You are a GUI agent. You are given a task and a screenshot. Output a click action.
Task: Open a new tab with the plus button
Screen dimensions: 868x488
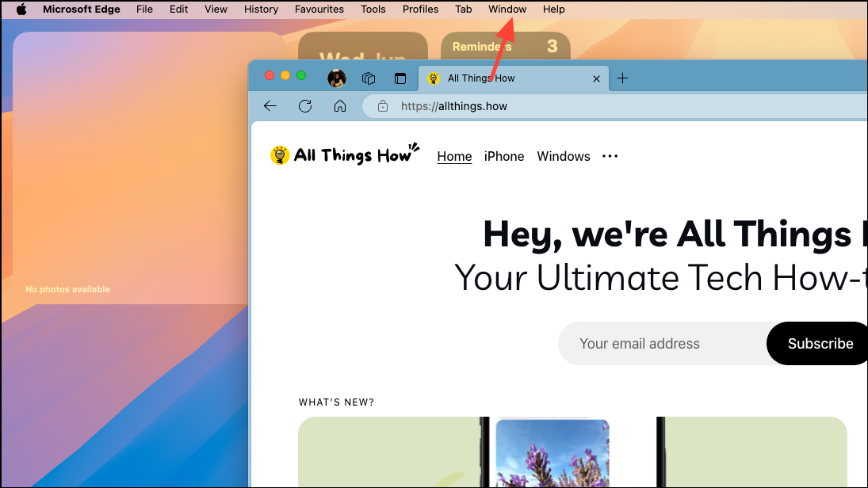623,78
